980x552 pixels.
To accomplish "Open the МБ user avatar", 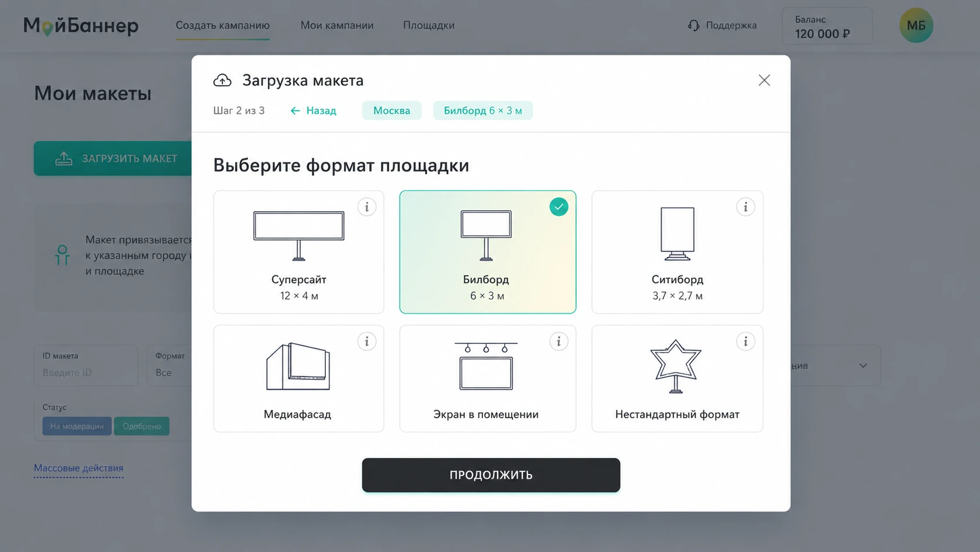I will point(916,25).
